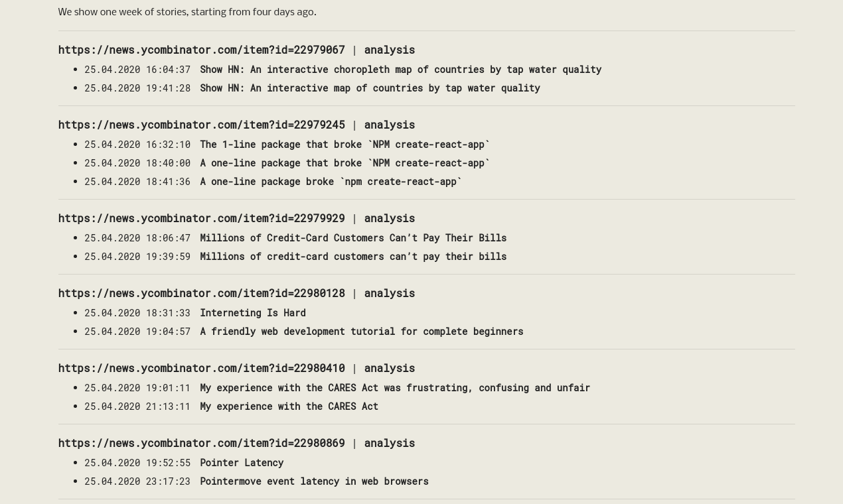Click the 'interactive choropleth map' title text

coord(400,69)
